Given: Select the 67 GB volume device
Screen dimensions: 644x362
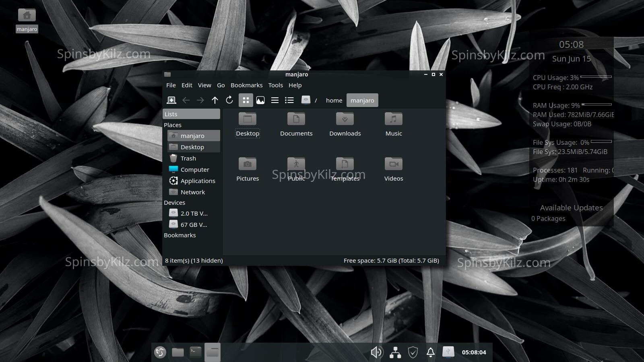Looking at the screenshot, I should [194, 224].
